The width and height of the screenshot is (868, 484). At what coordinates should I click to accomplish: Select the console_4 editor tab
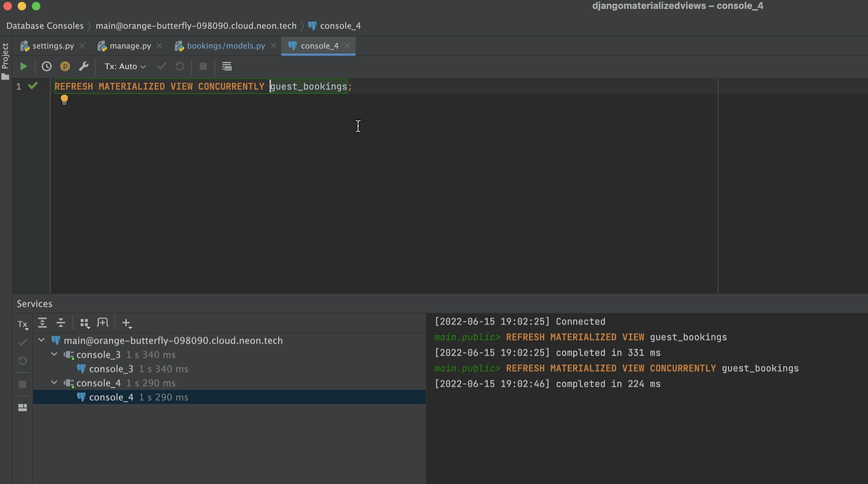click(x=319, y=46)
